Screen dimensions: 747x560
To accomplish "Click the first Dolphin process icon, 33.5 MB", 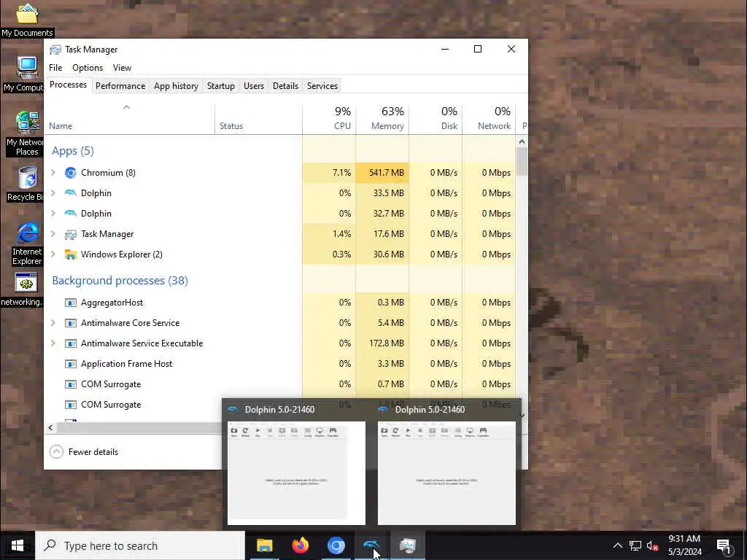I will (71, 192).
